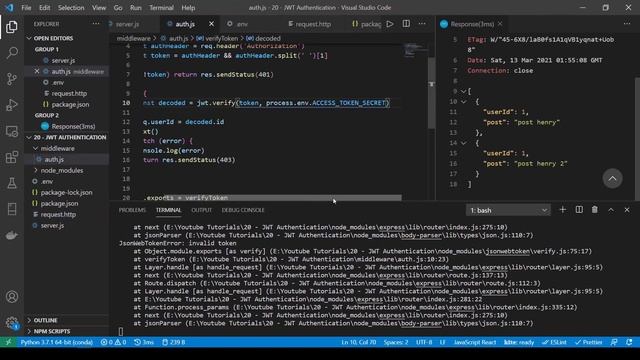Screen dimensions: 640x360
Task: Switch to the Output panel tab
Action: [202, 210]
